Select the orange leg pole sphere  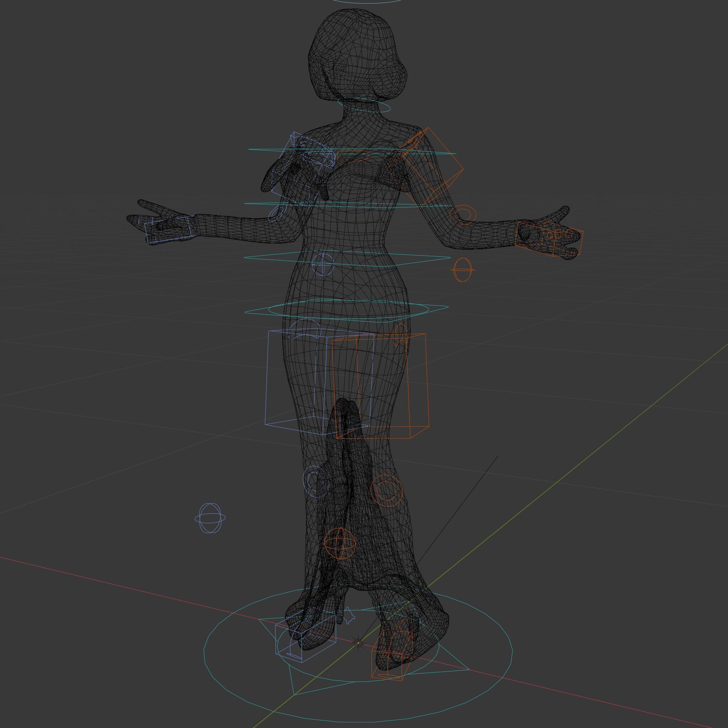(340, 544)
